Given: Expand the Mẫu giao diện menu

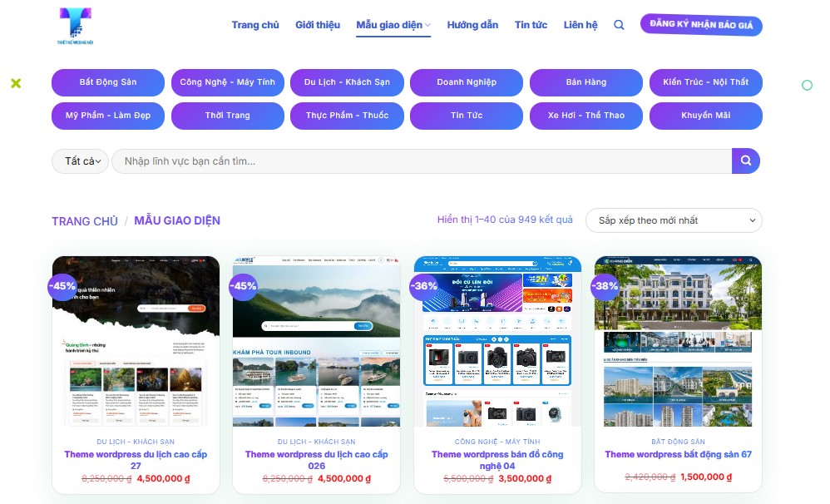Looking at the screenshot, I should click(393, 25).
